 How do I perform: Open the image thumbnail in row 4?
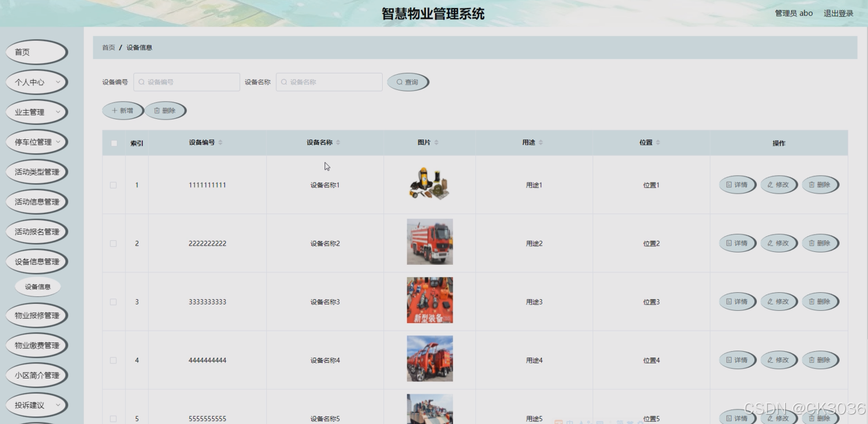pyautogui.click(x=430, y=359)
